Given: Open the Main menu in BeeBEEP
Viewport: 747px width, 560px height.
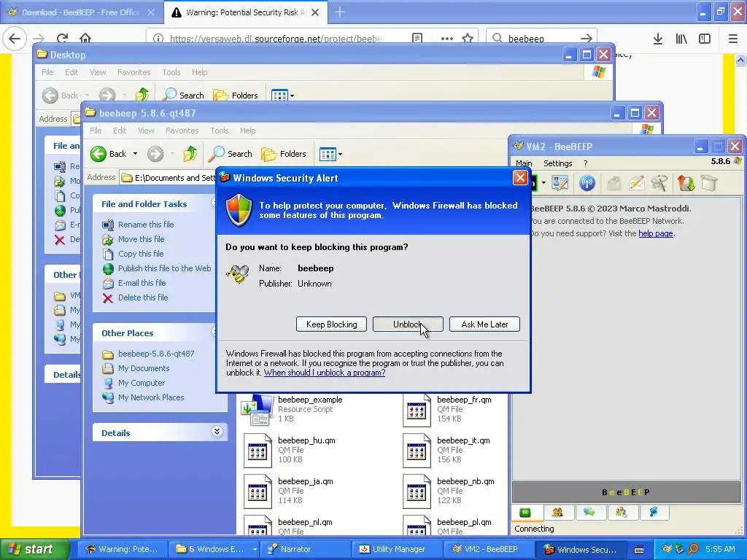Looking at the screenshot, I should (x=524, y=163).
